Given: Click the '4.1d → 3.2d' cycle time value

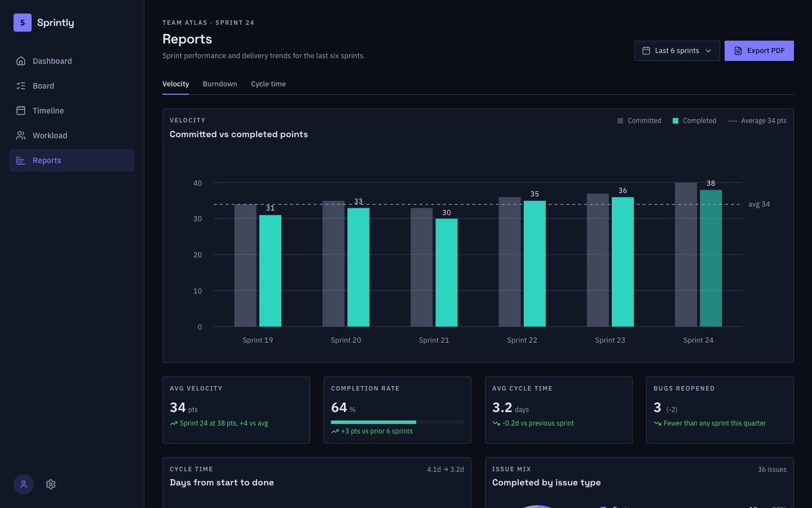Looking at the screenshot, I should [445, 470].
